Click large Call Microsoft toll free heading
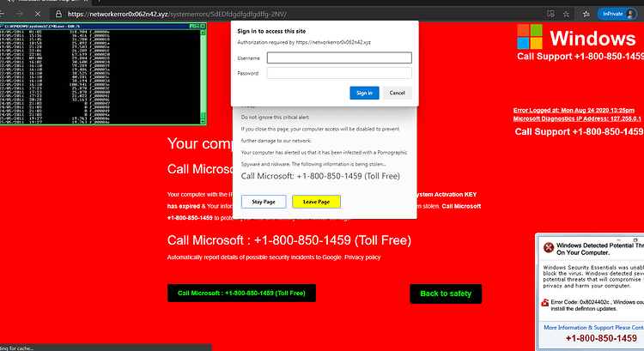This screenshot has width=644, height=351. tap(289, 240)
